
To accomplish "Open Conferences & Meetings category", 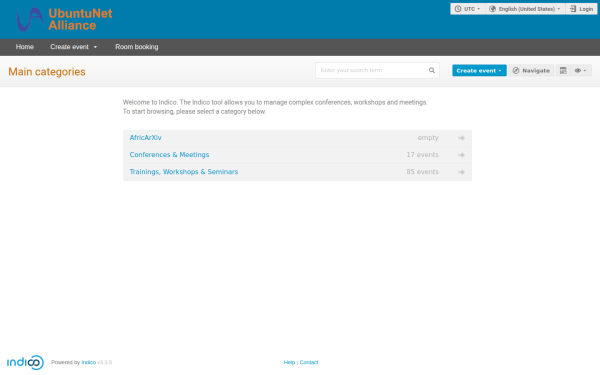I will point(169,155).
